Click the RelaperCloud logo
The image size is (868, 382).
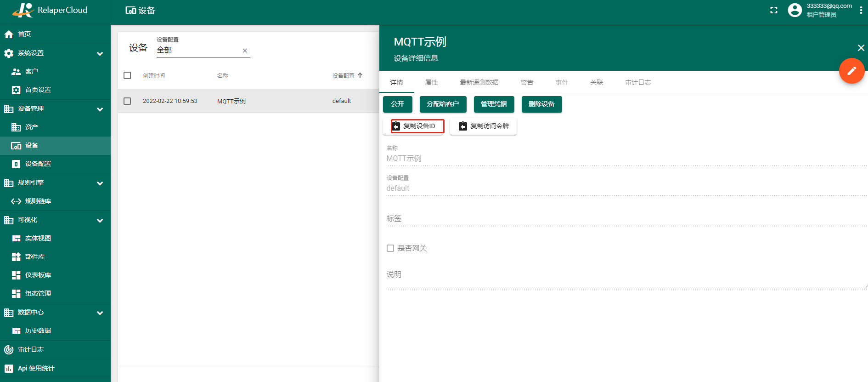[x=50, y=10]
